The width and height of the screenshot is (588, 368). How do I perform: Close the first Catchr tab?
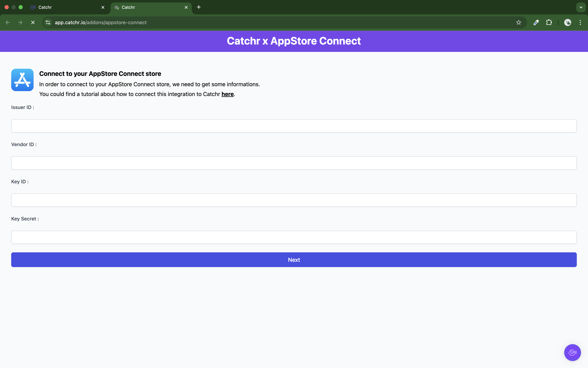[x=103, y=7]
